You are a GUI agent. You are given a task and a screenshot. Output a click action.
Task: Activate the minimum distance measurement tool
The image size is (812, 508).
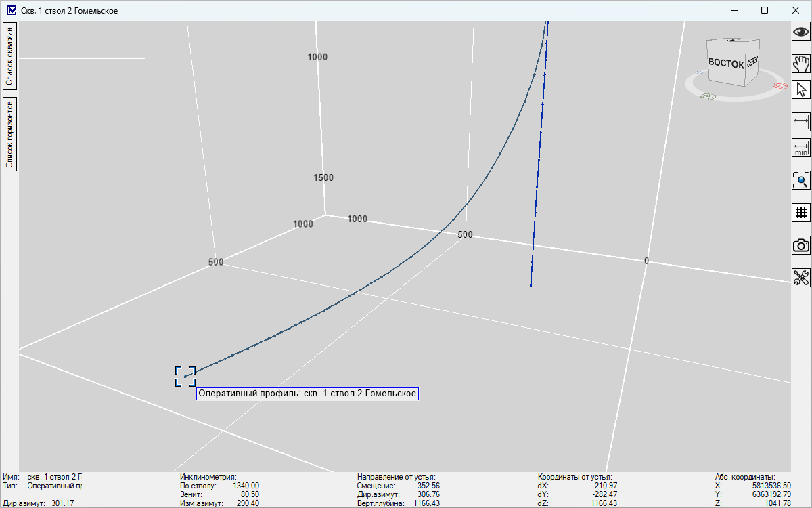(x=801, y=148)
